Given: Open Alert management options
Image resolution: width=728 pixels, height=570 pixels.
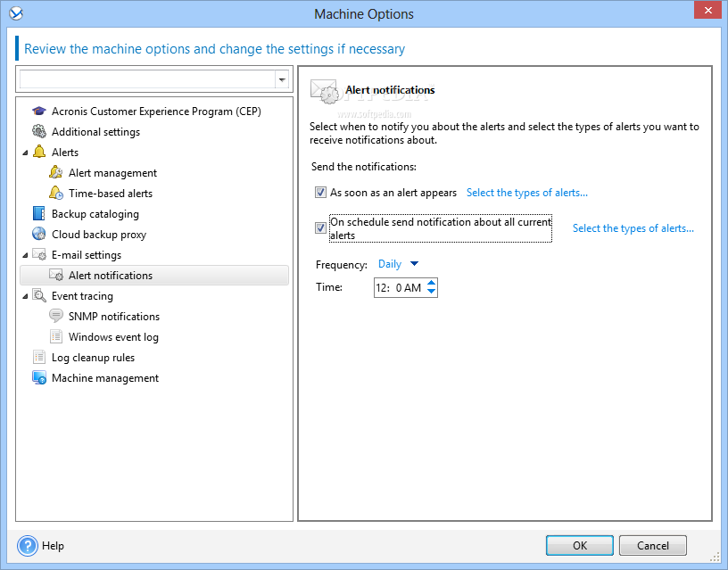Looking at the screenshot, I should (x=112, y=173).
